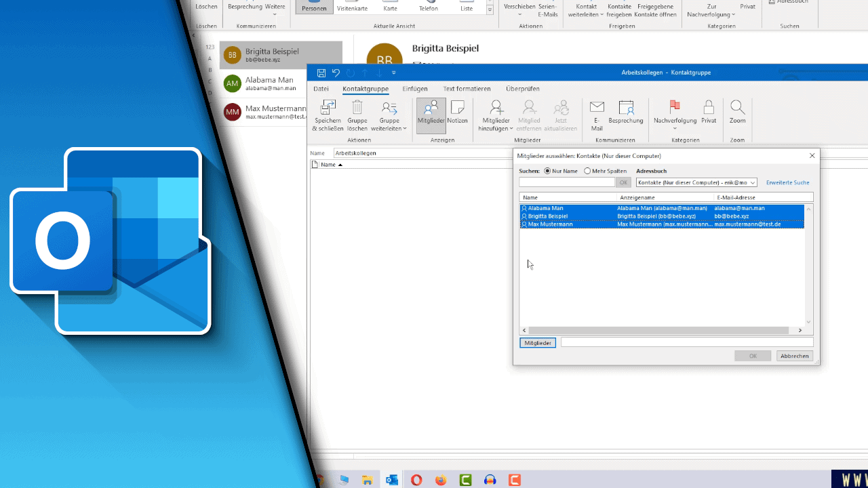This screenshot has width=868, height=488.
Task: Open the Customize Quick Access Toolbar arrow
Action: click(x=394, y=73)
